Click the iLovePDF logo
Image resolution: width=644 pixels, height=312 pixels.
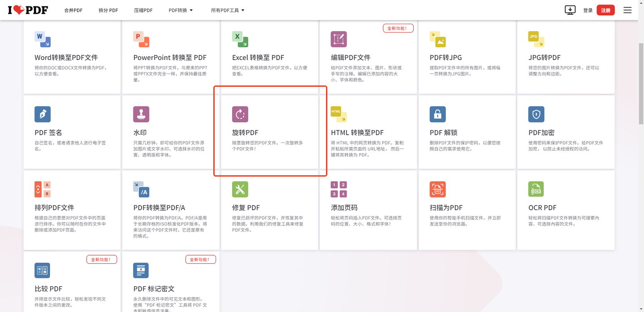pos(28,10)
